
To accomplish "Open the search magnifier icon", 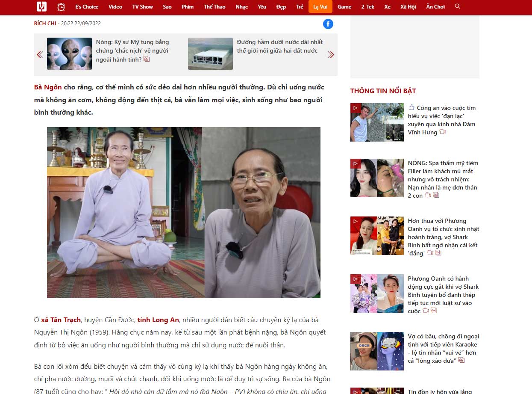I will [458, 6].
